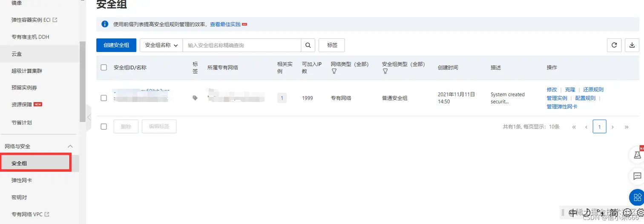Open 专有网络 VPC in the sidebar

click(x=27, y=214)
